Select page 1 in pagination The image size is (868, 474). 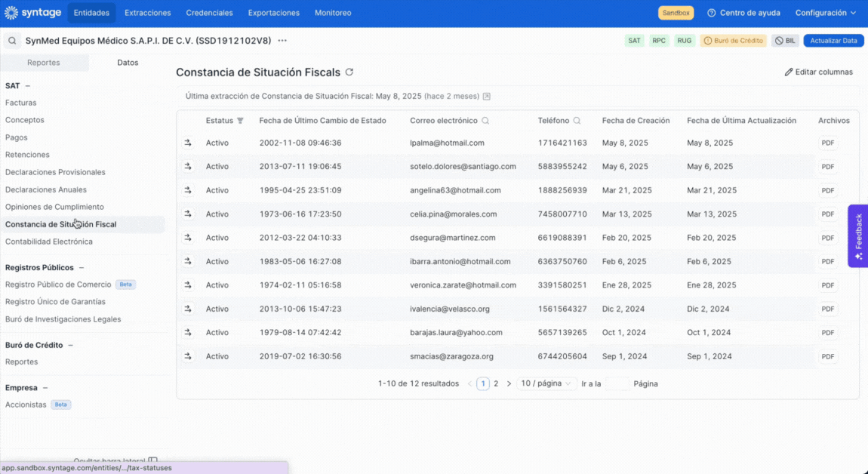[483, 383]
